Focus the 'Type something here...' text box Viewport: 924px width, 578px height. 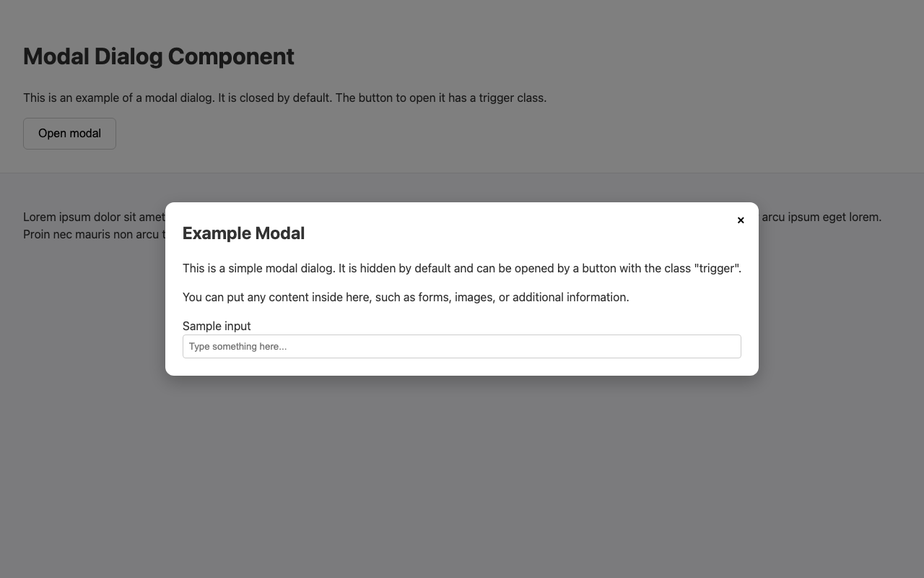pyautogui.click(x=461, y=346)
